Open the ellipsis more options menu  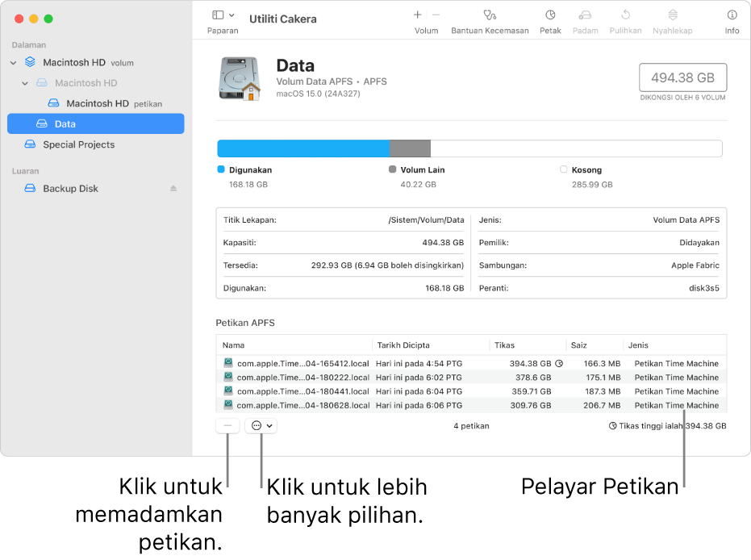coord(261,425)
